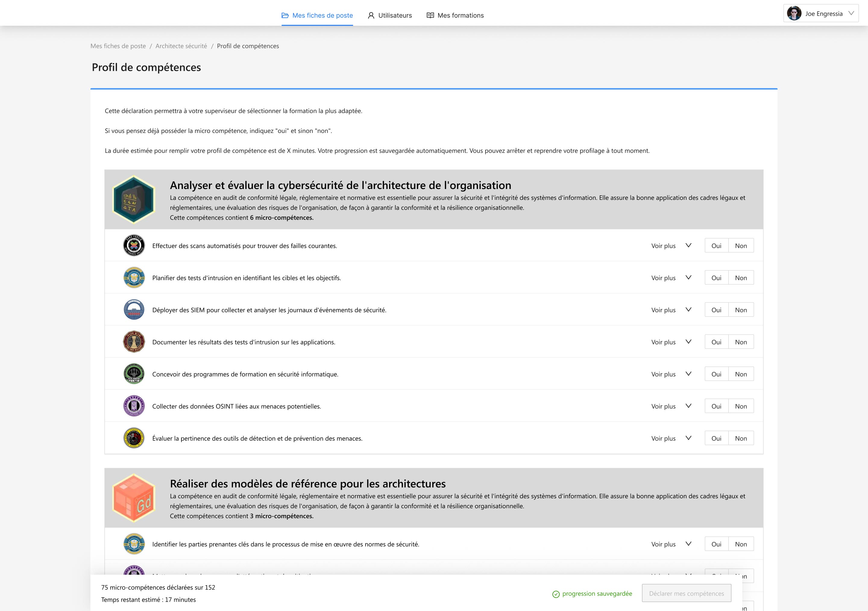Click Joe Engressia profile avatar
Viewport: 868px width, 611px height.
point(794,14)
